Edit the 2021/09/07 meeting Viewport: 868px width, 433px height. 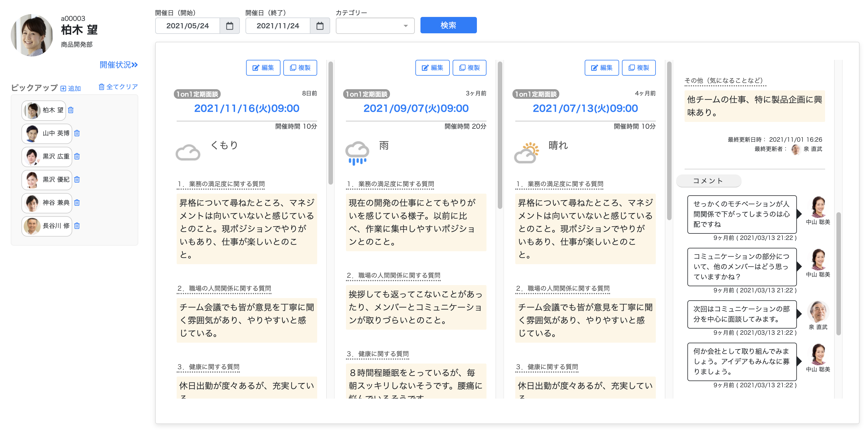(x=432, y=68)
